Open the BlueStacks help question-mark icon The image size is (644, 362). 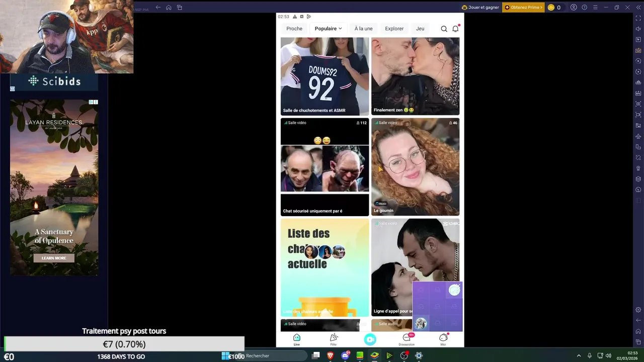(x=584, y=8)
